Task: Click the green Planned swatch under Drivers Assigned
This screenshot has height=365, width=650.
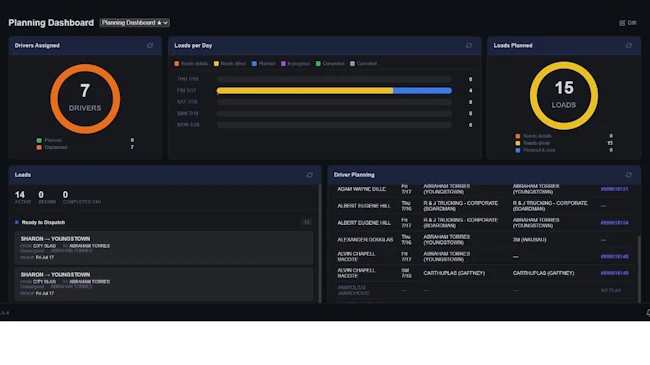Action: (39, 140)
